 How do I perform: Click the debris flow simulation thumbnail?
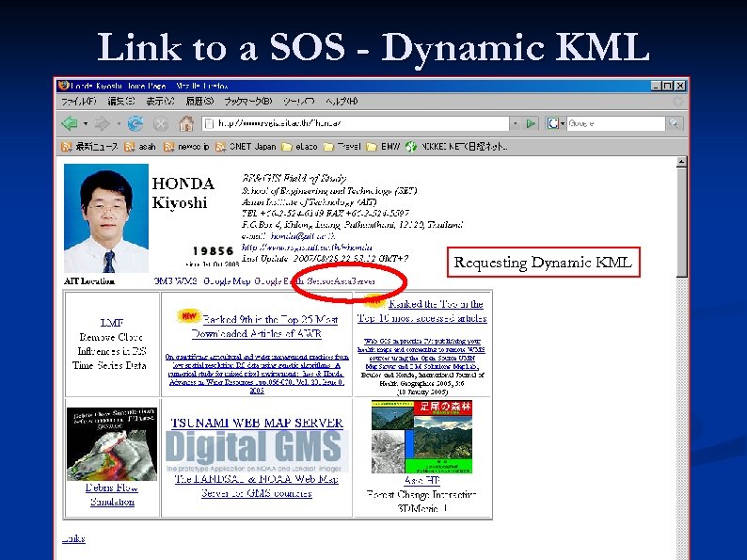(112, 443)
